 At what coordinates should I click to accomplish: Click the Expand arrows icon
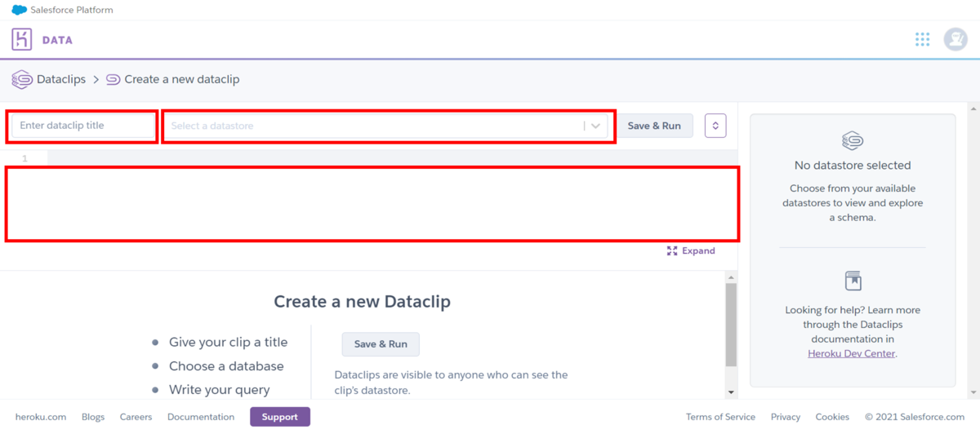tap(672, 250)
